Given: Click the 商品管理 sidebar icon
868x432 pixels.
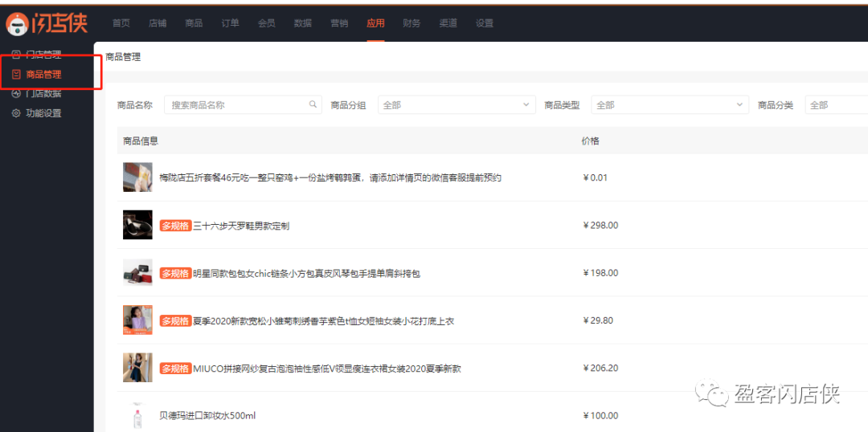Looking at the screenshot, I should click(x=16, y=75).
